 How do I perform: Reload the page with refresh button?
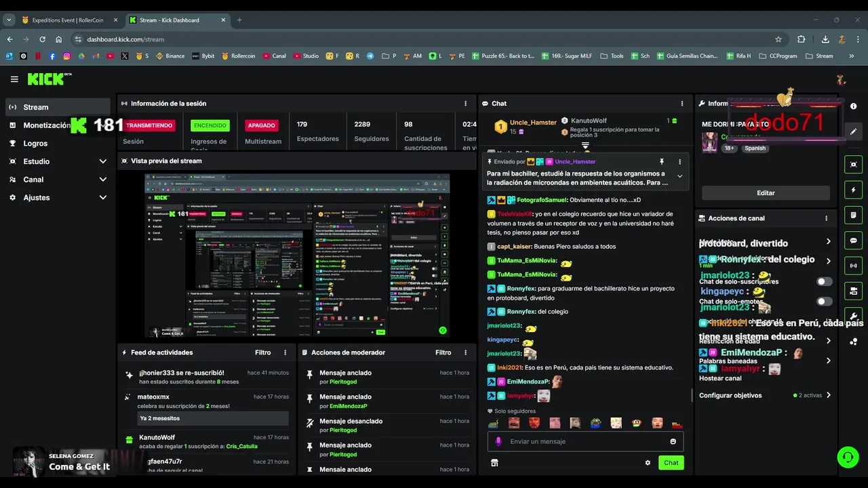(42, 39)
